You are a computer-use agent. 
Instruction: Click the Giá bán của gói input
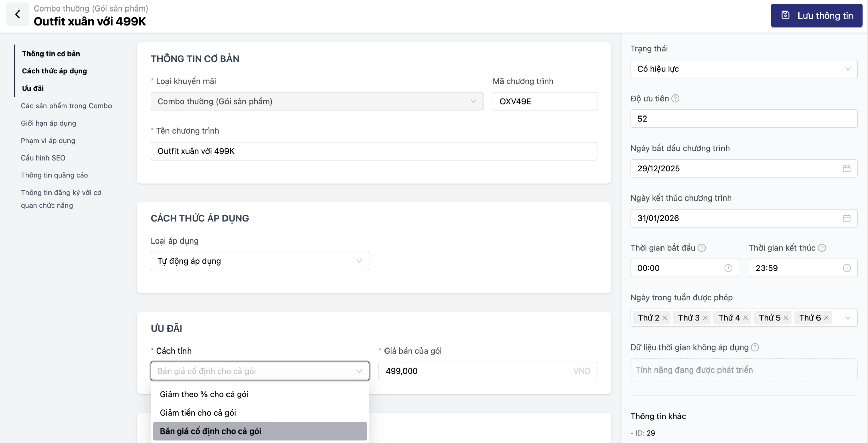pyautogui.click(x=475, y=371)
